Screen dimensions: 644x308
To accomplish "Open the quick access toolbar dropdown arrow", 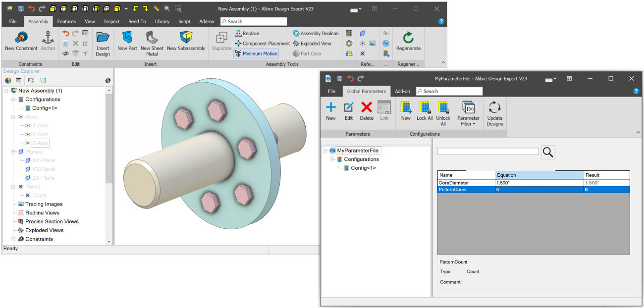I will coord(127,8).
